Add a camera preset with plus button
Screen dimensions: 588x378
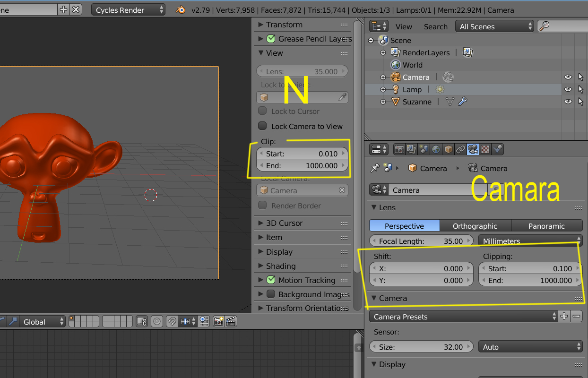(x=564, y=317)
